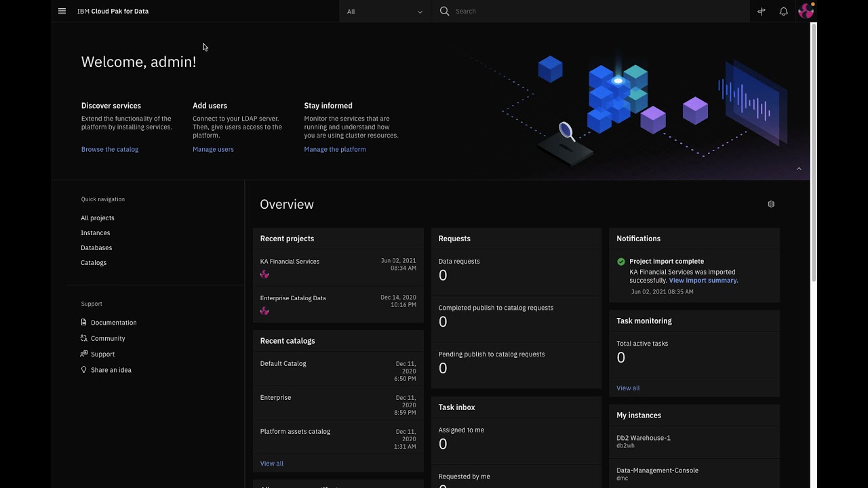Open the Share an idea link
Screen dimensions: 868x488
[x=111, y=370]
